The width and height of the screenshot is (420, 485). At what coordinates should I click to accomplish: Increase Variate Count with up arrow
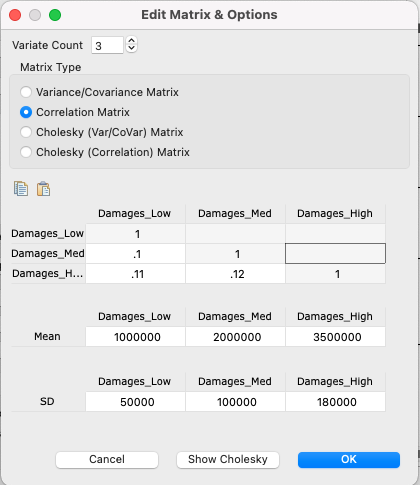(132, 40)
